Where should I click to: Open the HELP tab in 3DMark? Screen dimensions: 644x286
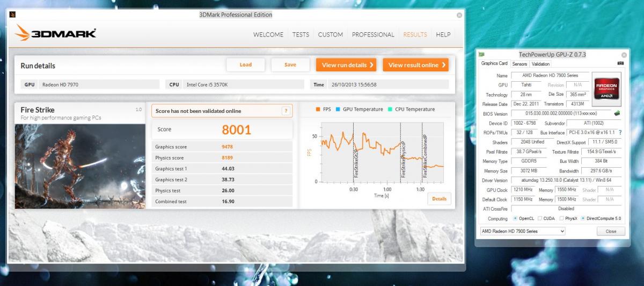click(443, 34)
